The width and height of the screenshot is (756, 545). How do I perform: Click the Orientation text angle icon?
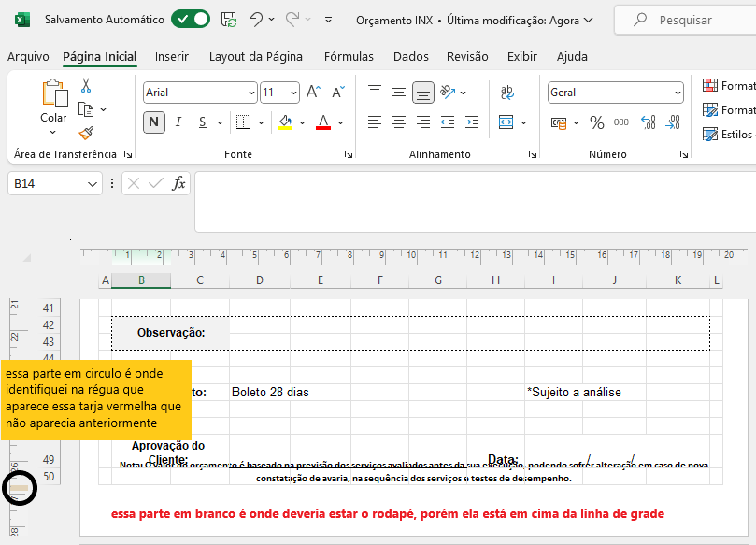[448, 92]
